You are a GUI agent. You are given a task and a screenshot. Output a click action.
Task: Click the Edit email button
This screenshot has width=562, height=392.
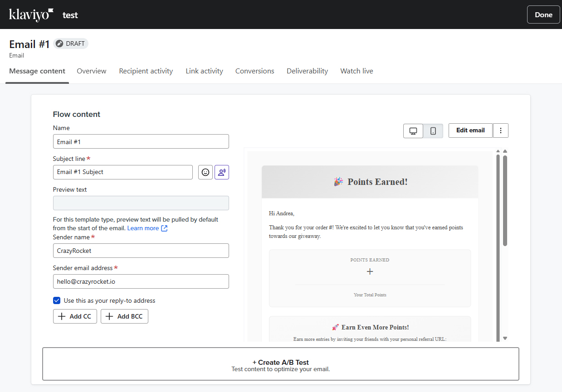point(470,131)
